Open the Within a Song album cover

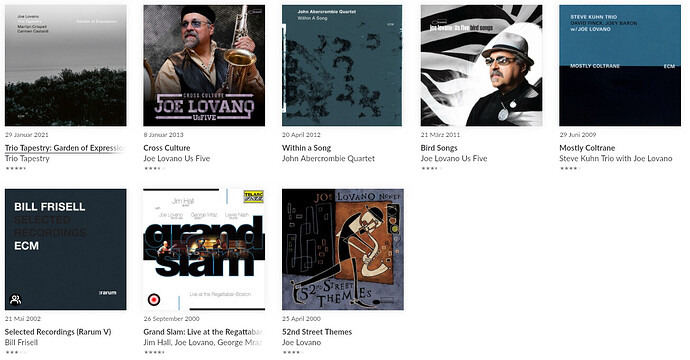pyautogui.click(x=343, y=66)
